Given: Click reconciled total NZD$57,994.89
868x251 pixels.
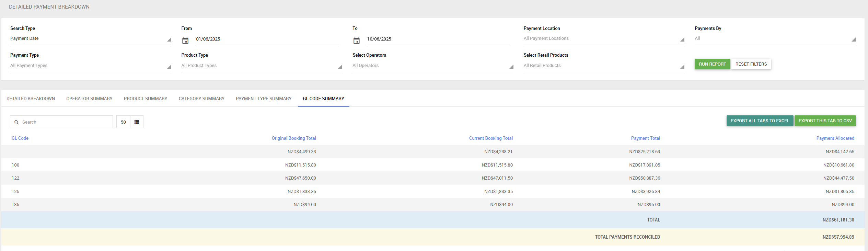Looking at the screenshot, I should (838, 237).
